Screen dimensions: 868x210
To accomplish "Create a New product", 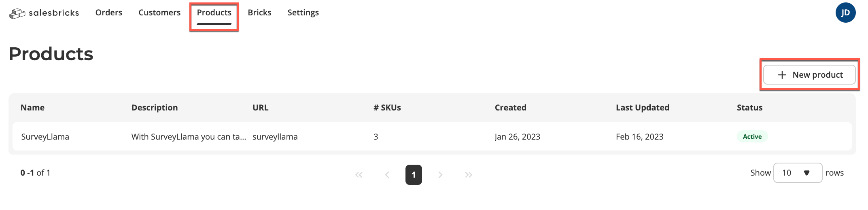I will 809,75.
